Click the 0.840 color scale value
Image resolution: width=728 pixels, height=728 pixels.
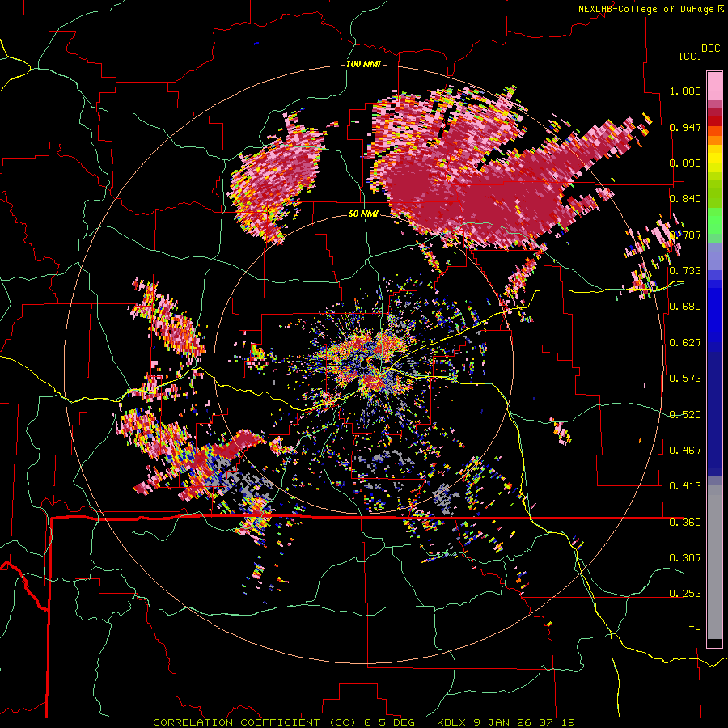coord(685,199)
